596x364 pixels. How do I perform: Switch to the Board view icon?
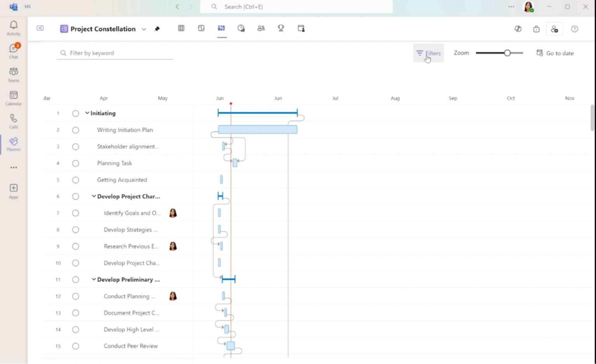[201, 28]
